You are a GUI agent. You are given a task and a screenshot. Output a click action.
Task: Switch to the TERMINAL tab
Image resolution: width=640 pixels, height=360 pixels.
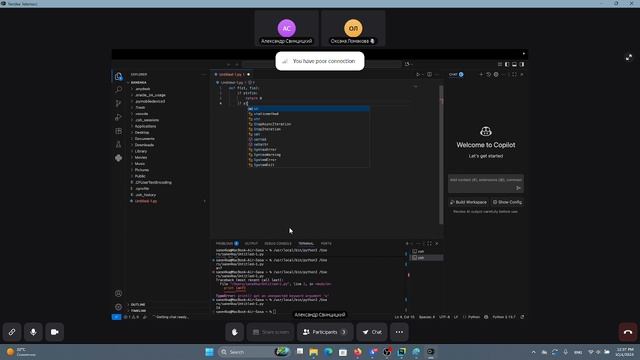(306, 244)
